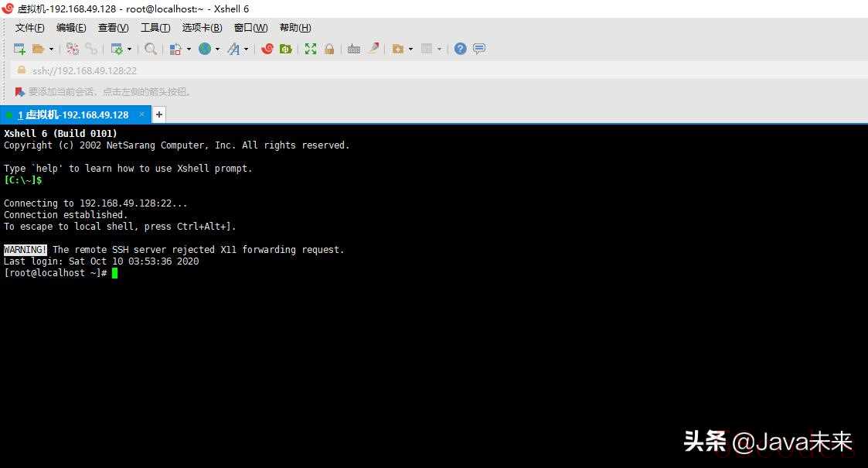Click 'Connecting to 192.168.49.128:22...' line
Viewport: 868px width, 468px height.
click(96, 203)
